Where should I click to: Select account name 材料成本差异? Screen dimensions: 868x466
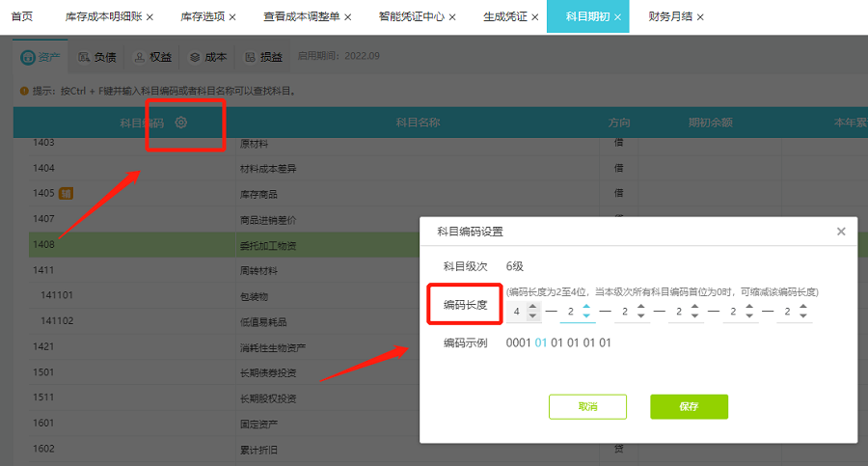268,169
